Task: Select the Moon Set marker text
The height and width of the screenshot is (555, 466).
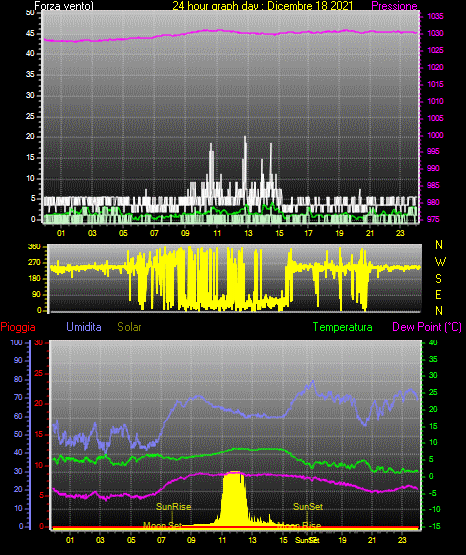Action: [x=162, y=525]
